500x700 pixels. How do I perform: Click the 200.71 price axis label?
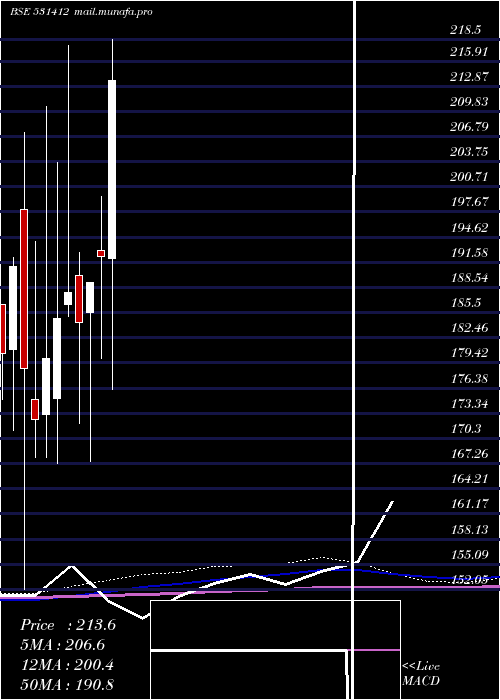pos(469,177)
